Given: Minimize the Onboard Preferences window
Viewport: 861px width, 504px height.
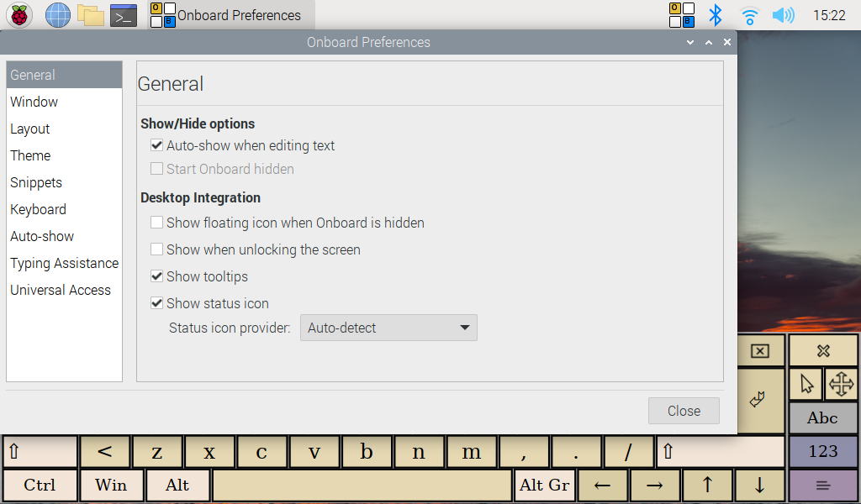Looking at the screenshot, I should (690, 42).
